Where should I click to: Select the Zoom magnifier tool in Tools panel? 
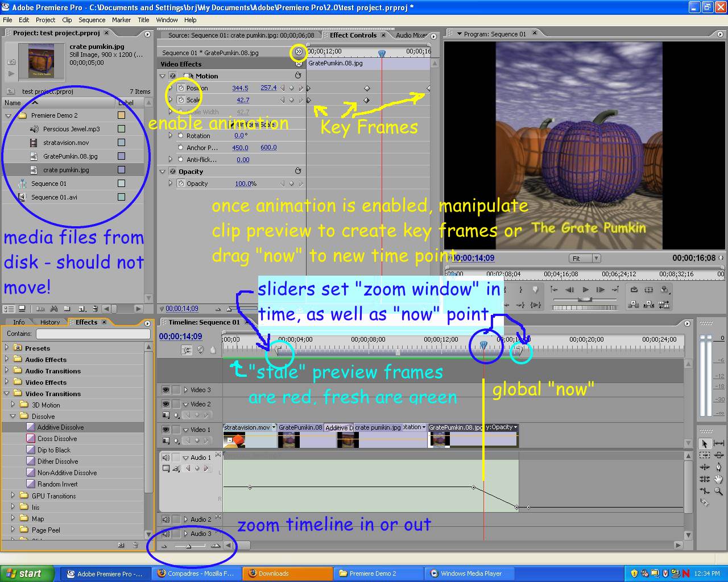(x=718, y=491)
